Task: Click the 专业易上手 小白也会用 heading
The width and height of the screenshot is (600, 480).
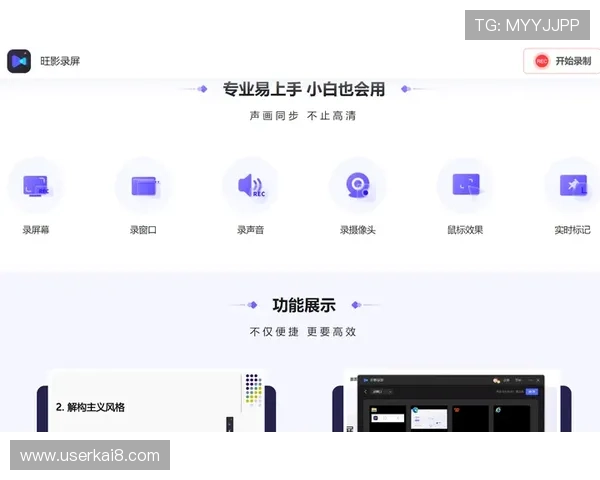Action: click(304, 89)
